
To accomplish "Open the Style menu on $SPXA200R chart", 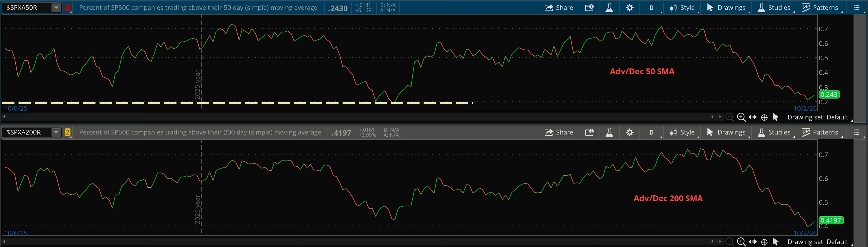I will (x=682, y=132).
